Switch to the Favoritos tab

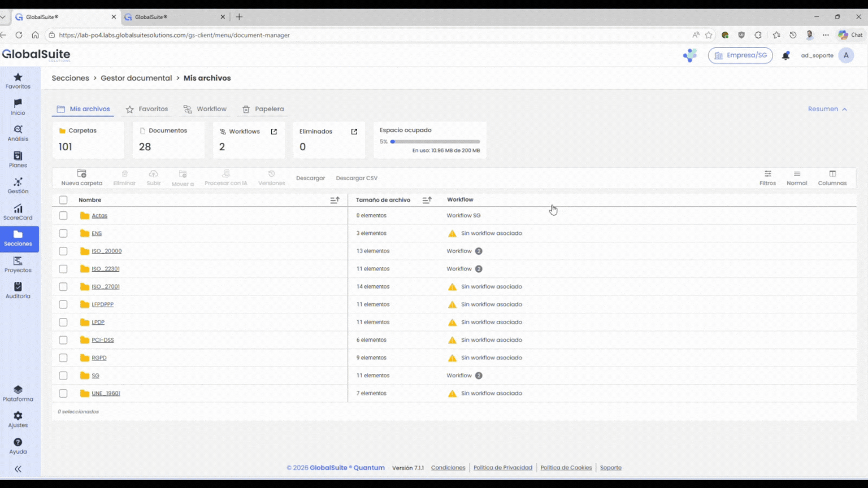[147, 109]
